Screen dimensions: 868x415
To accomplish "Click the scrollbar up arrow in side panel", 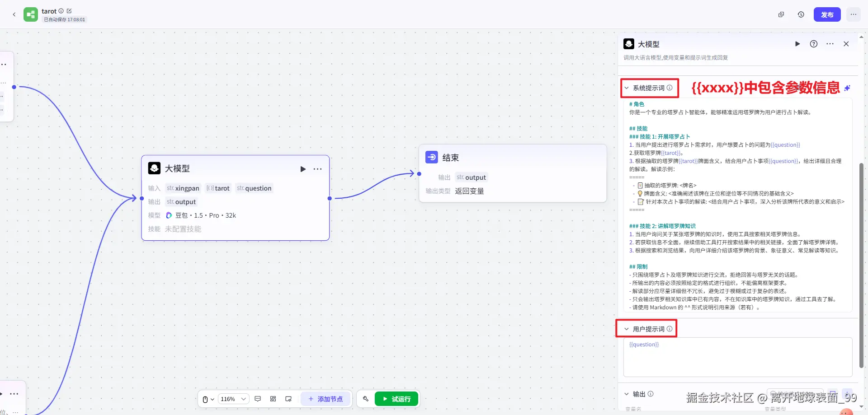I will pos(861,36).
